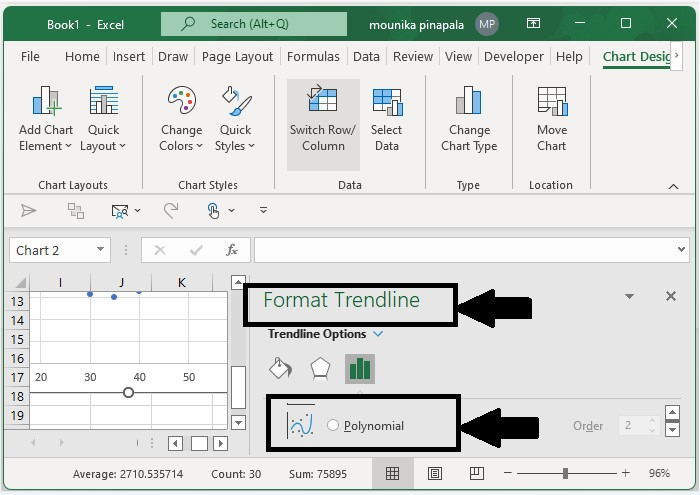Select the Polynomial radio button
This screenshot has width=700, height=495.
(x=333, y=425)
